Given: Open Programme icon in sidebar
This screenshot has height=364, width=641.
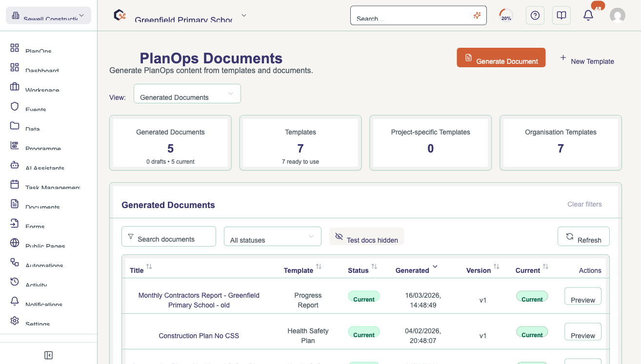Looking at the screenshot, I should (15, 145).
